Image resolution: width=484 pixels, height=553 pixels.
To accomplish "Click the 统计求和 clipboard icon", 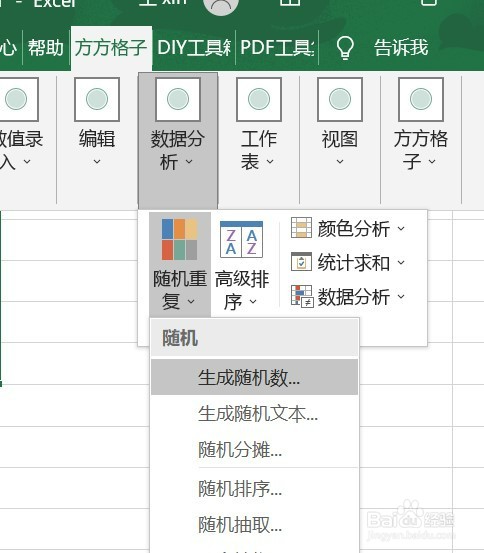I will click(x=301, y=261).
